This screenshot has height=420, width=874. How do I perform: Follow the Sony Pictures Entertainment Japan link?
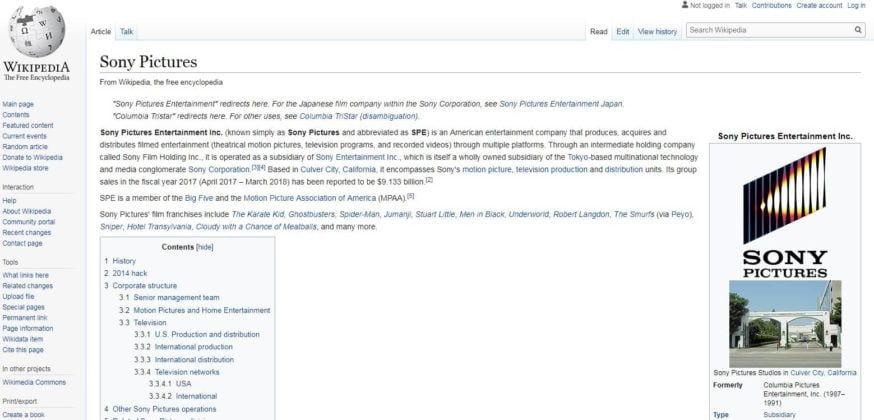[x=561, y=104]
